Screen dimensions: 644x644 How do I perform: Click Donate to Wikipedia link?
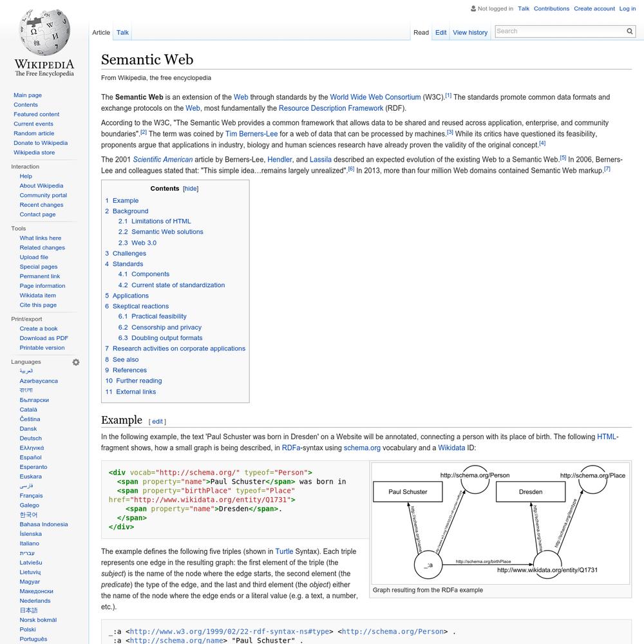[40, 142]
